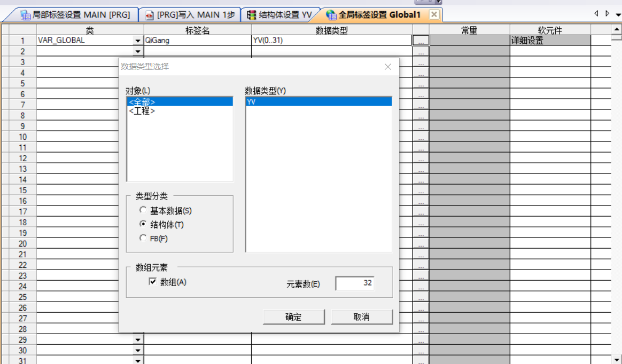Open the class dropdown in row 2
This screenshot has height=364, width=622.
pos(138,51)
